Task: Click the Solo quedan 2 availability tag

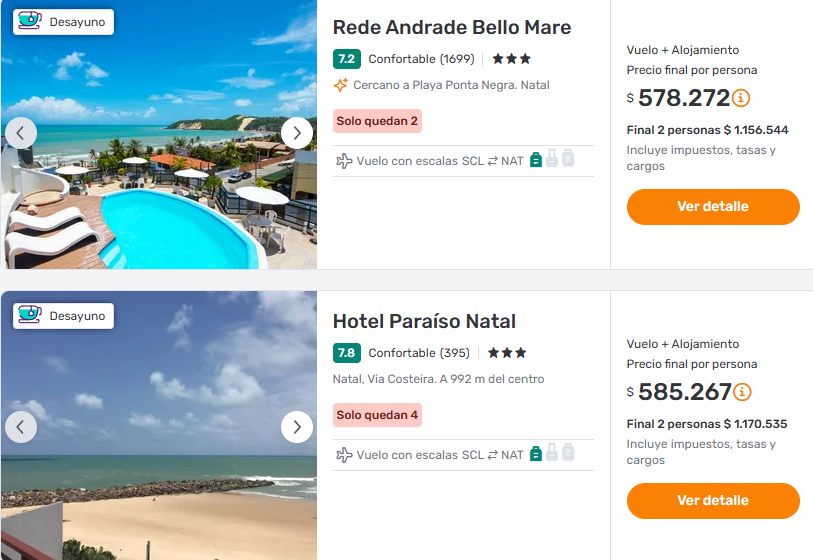Action: click(x=377, y=121)
